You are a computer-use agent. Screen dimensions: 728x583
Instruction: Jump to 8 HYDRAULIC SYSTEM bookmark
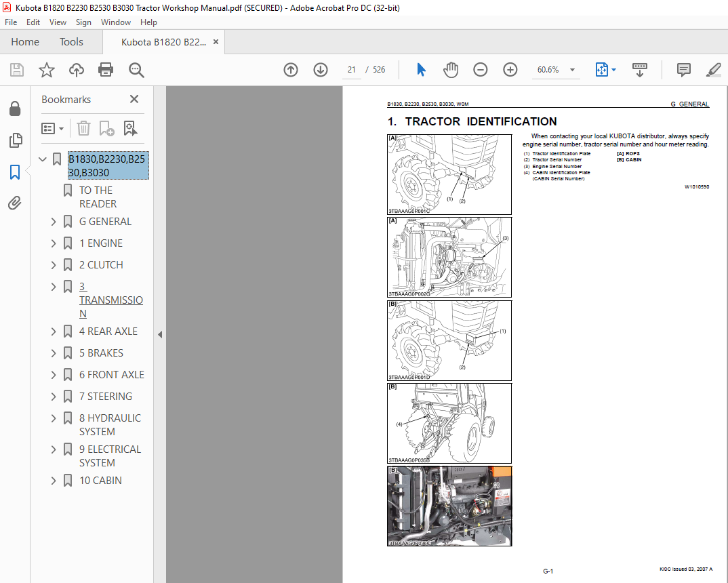(110, 425)
